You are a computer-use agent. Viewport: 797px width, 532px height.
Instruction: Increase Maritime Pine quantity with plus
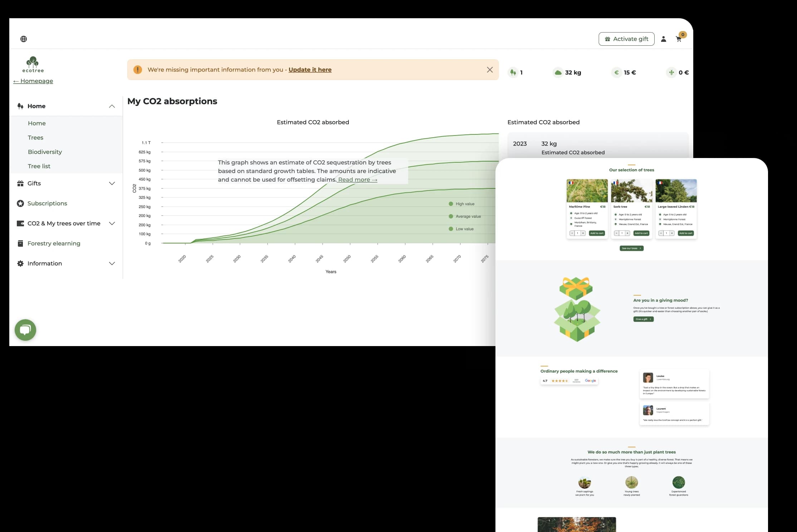coord(583,233)
